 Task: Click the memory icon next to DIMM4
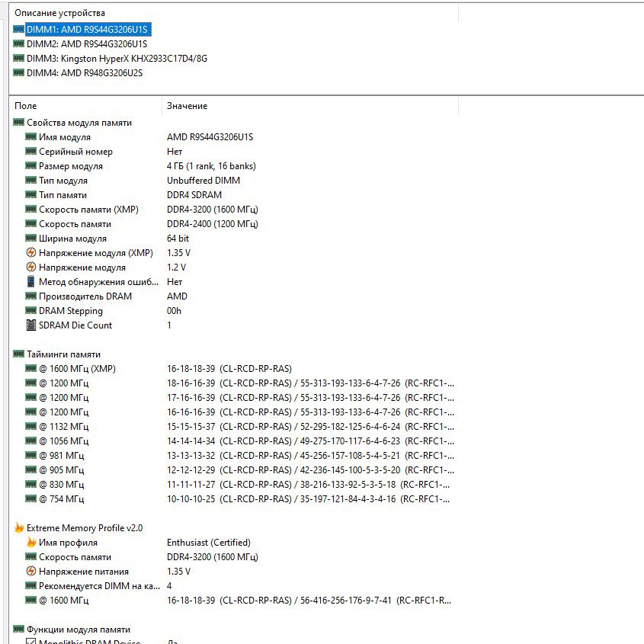(18, 72)
